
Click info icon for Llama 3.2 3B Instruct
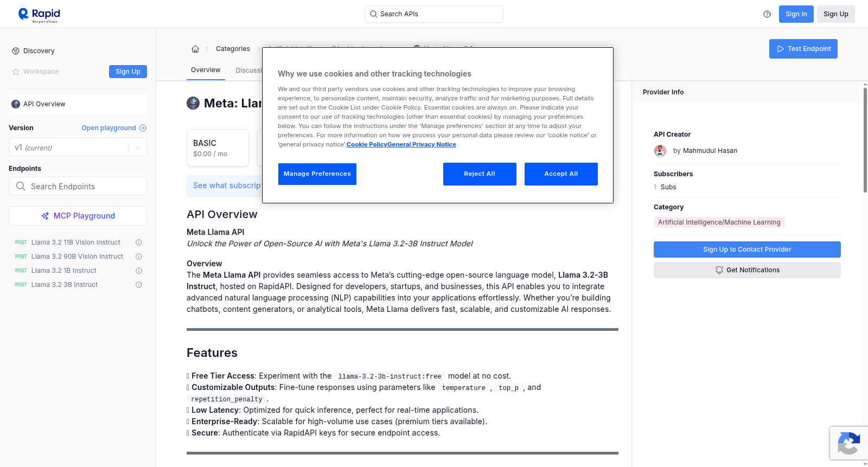click(139, 285)
